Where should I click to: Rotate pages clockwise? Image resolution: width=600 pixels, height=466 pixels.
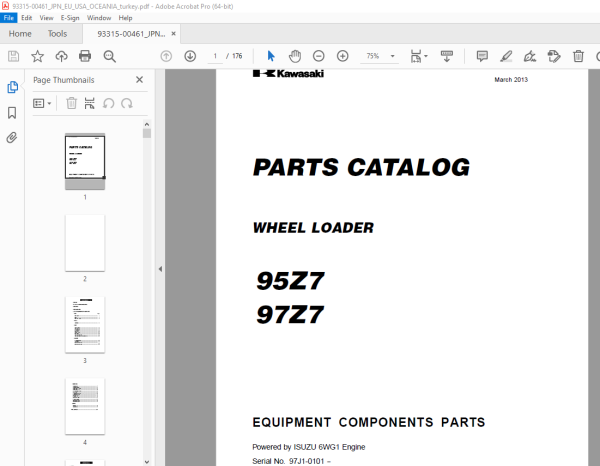point(127,103)
